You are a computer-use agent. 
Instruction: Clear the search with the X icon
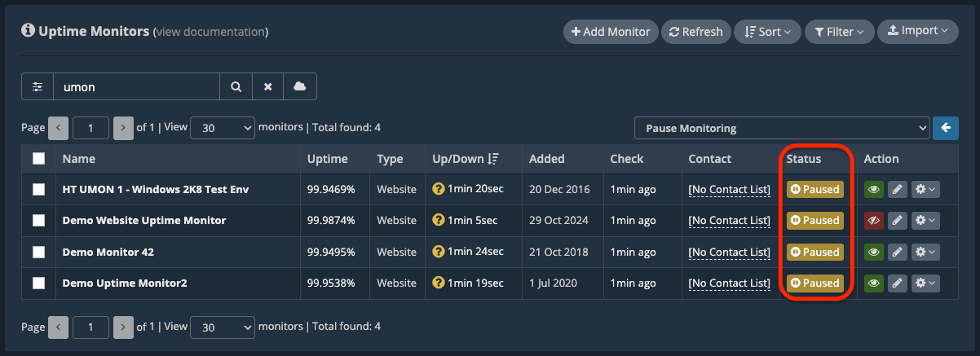click(x=267, y=86)
